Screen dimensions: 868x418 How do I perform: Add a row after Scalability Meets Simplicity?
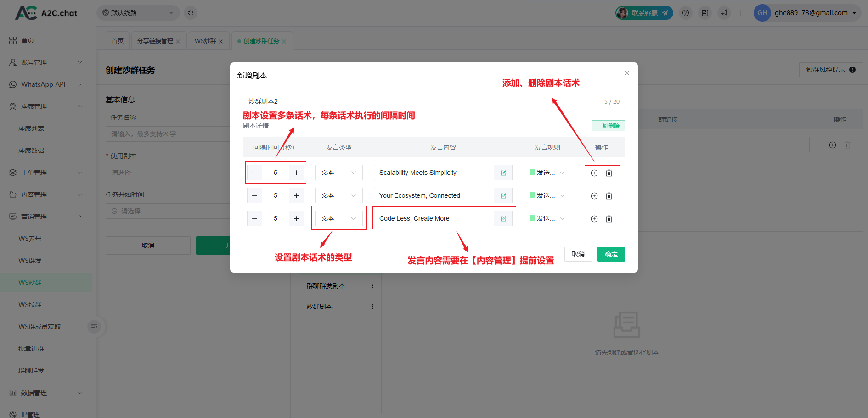pyautogui.click(x=594, y=173)
